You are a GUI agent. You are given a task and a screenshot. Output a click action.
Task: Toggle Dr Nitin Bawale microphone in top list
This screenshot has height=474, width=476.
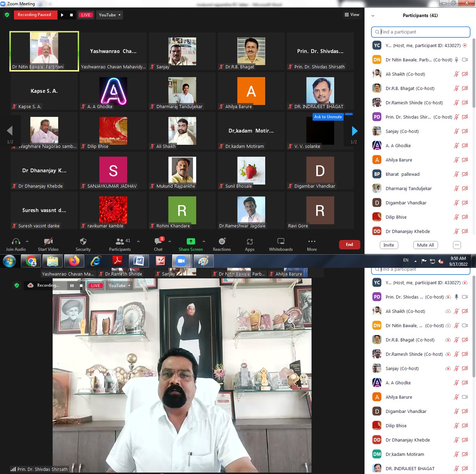tap(456, 60)
